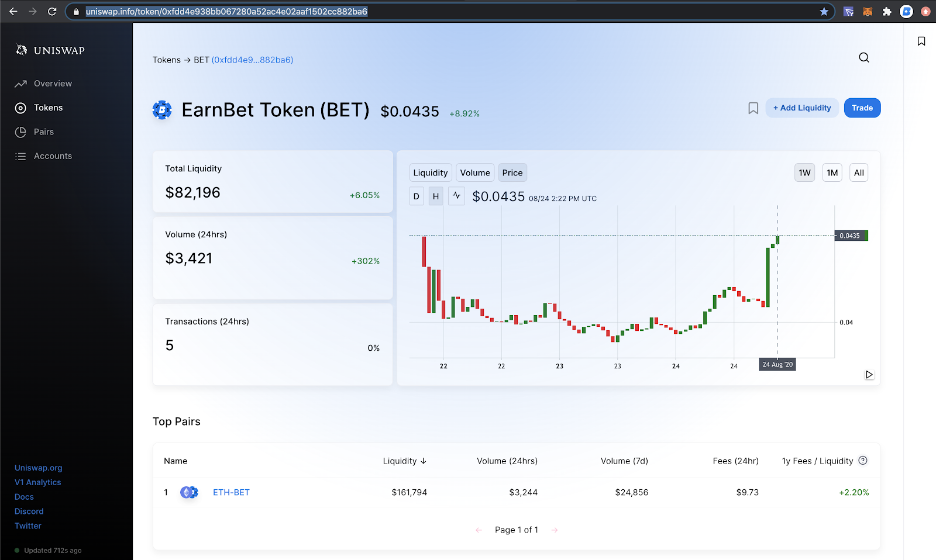Open the Twitter link

pyautogui.click(x=28, y=526)
